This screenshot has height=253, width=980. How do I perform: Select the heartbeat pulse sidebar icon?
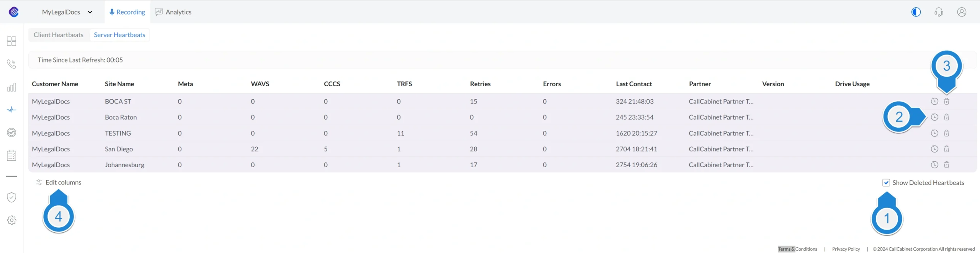[x=11, y=110]
